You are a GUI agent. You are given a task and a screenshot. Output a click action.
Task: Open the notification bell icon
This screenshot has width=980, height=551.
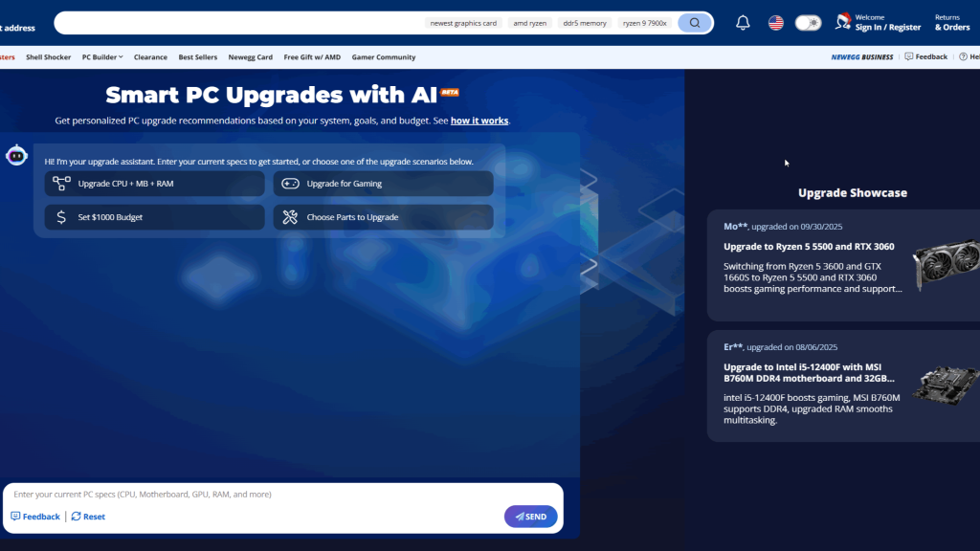742,22
